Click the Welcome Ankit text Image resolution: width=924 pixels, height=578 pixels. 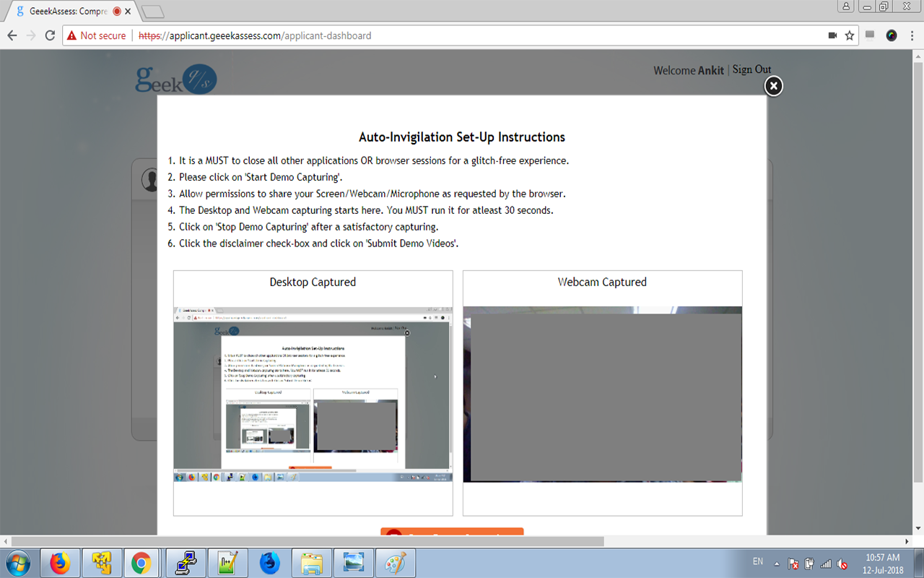689,70
